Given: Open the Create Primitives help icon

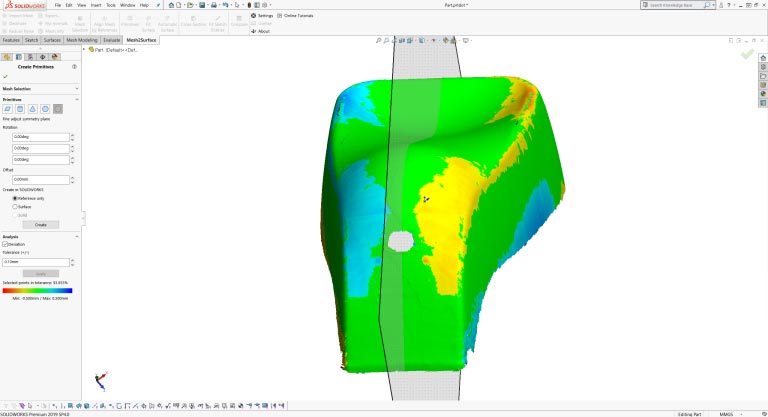Looking at the screenshot, I should 75,66.
